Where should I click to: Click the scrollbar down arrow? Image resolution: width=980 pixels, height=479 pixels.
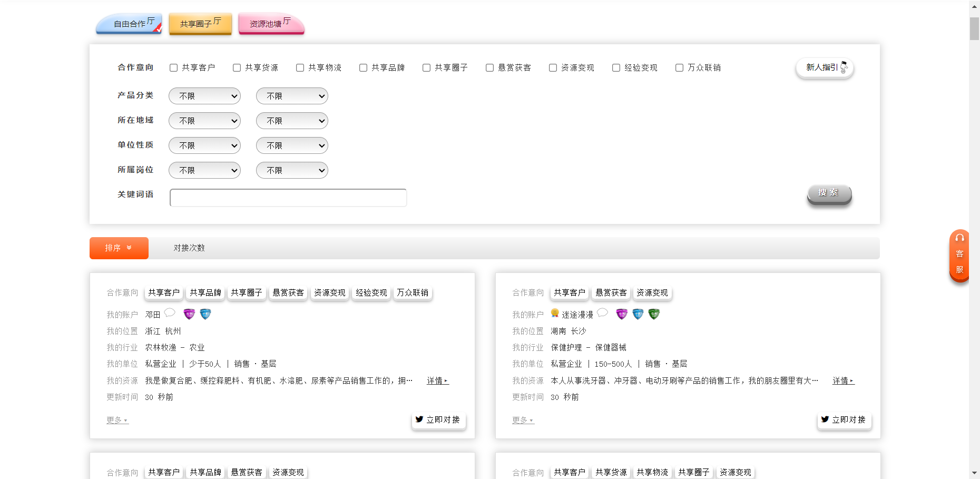point(974,473)
